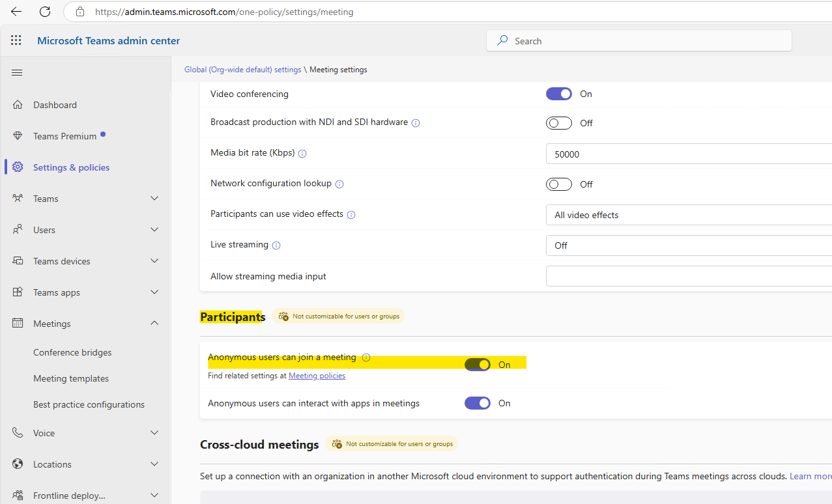Click info icon beside Media bit rate
Screen dimensions: 832x504
tap(302, 154)
